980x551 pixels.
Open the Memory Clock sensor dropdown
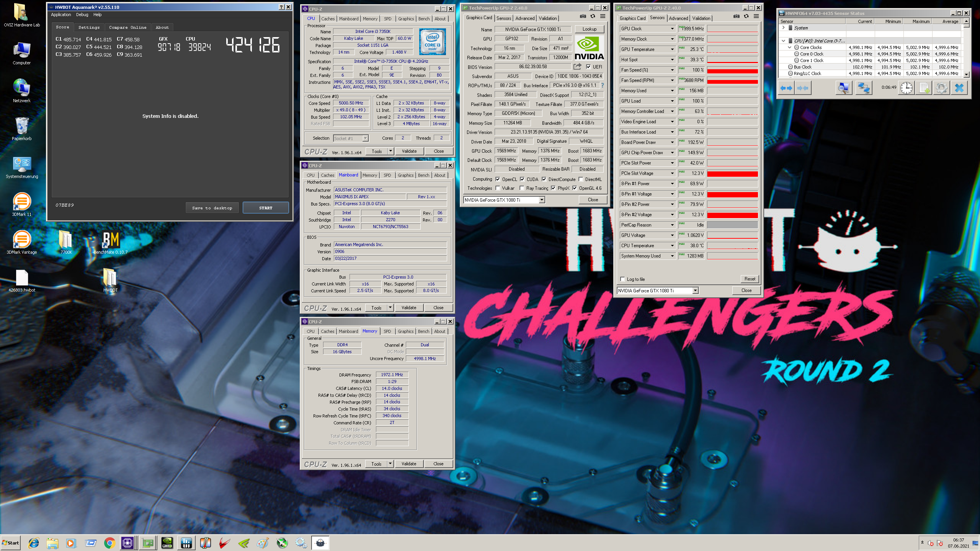[672, 39]
